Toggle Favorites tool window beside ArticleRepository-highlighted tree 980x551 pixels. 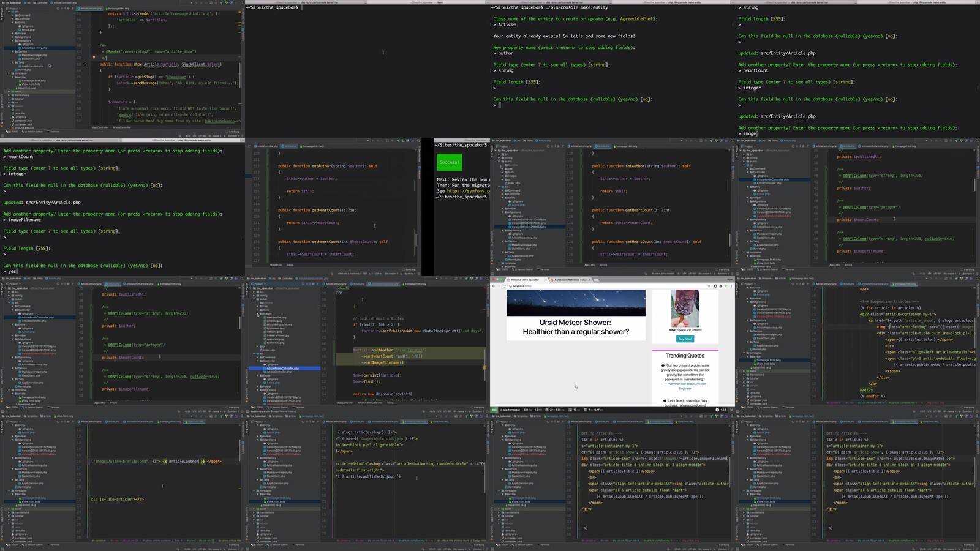(x=2, y=119)
